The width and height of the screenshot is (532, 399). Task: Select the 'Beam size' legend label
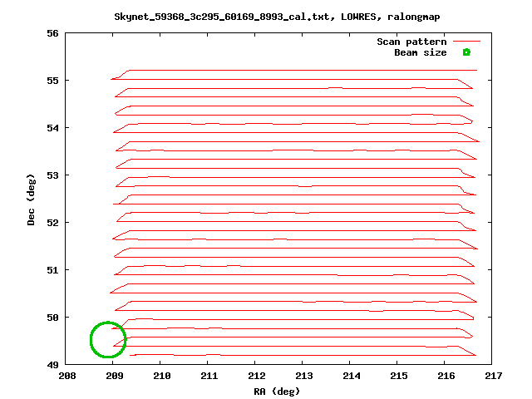421,52
